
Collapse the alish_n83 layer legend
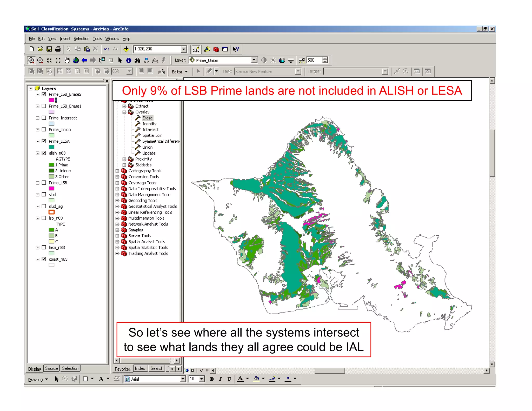(37, 153)
